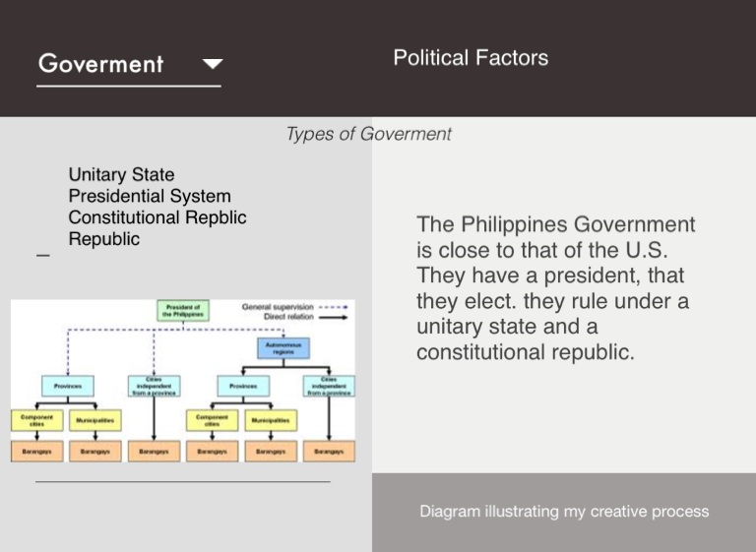Image resolution: width=756 pixels, height=552 pixels.
Task: Click the Goverment section title
Action: 100,65
